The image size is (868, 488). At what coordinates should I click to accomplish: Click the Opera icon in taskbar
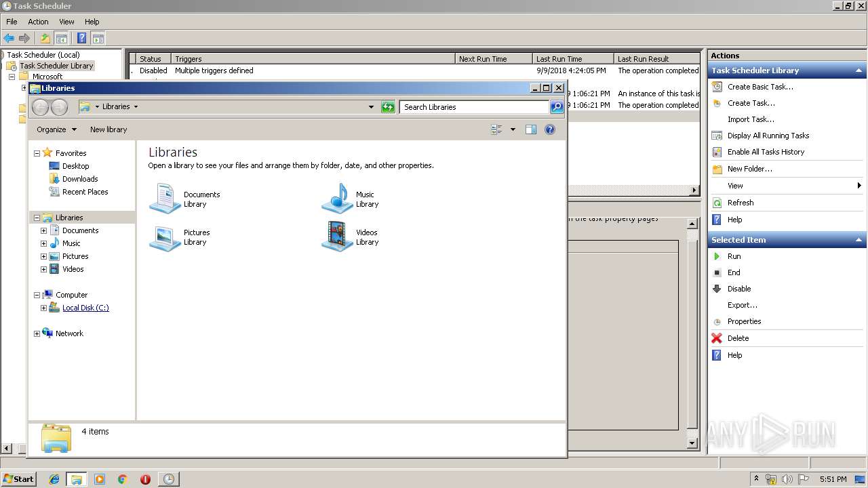pyautogui.click(x=145, y=479)
